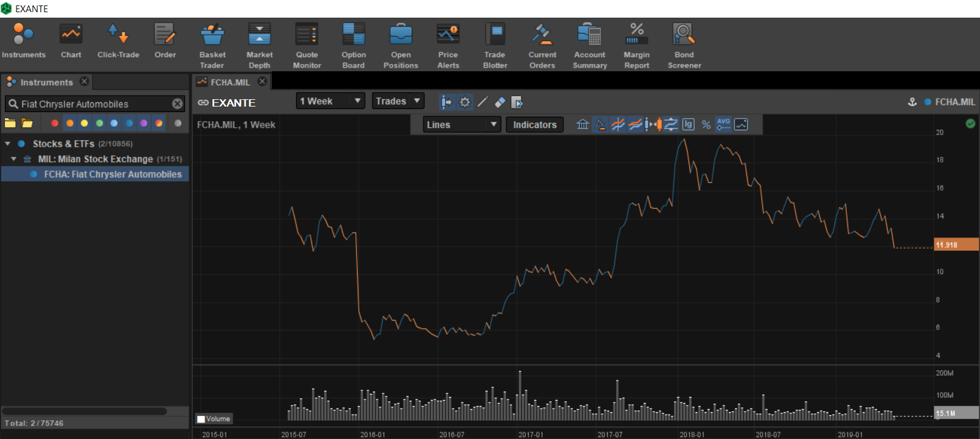Screen dimensions: 980x439
Task: Click the closed folder icon in Instruments panel
Action: pos(10,123)
